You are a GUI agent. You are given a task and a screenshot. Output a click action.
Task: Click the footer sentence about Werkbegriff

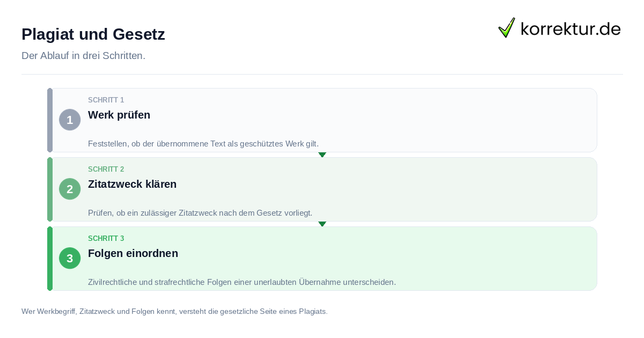coord(174,311)
